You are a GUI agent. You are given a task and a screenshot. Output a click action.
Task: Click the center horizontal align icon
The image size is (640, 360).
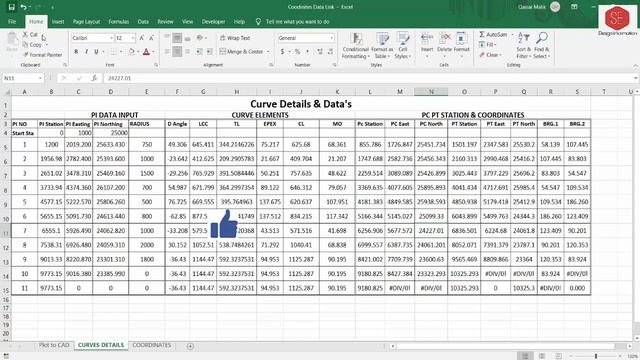point(177,52)
